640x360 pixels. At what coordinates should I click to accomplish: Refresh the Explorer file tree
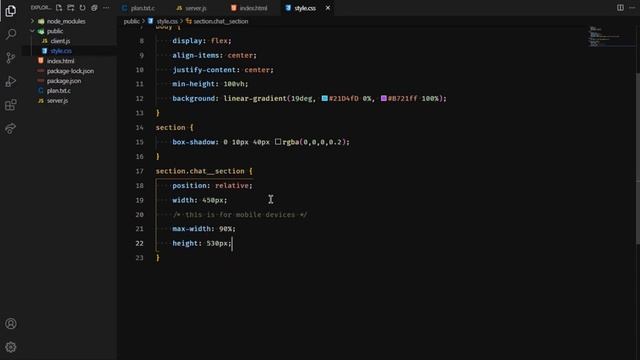(x=82, y=8)
